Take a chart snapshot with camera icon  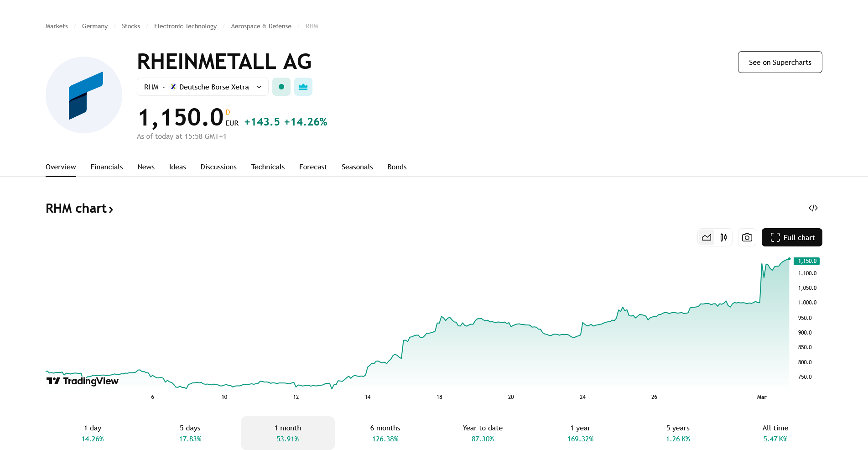(747, 237)
